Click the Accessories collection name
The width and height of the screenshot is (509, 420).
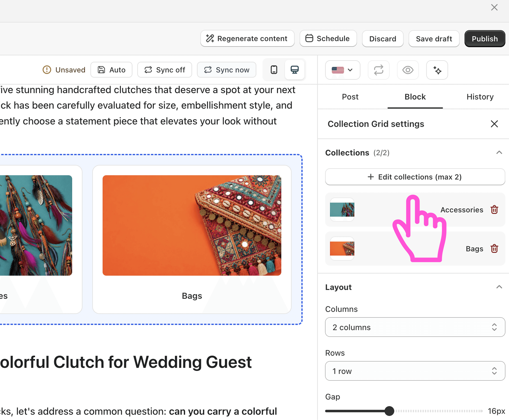tap(462, 210)
